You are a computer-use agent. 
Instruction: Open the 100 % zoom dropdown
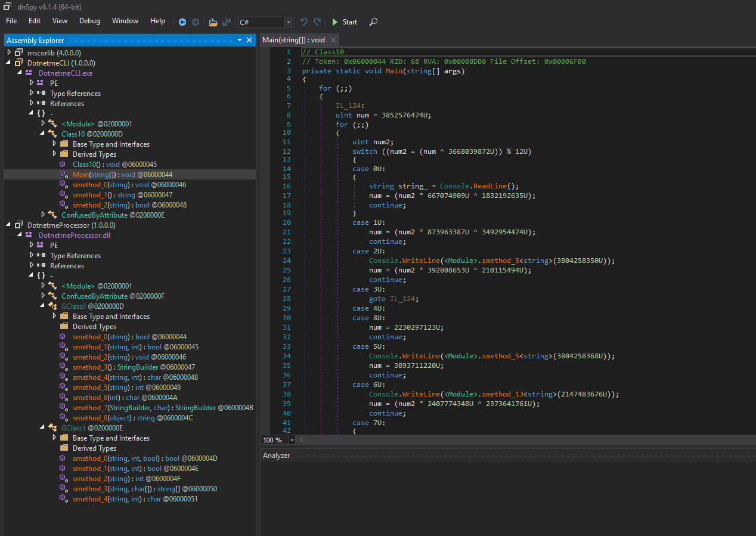point(292,440)
